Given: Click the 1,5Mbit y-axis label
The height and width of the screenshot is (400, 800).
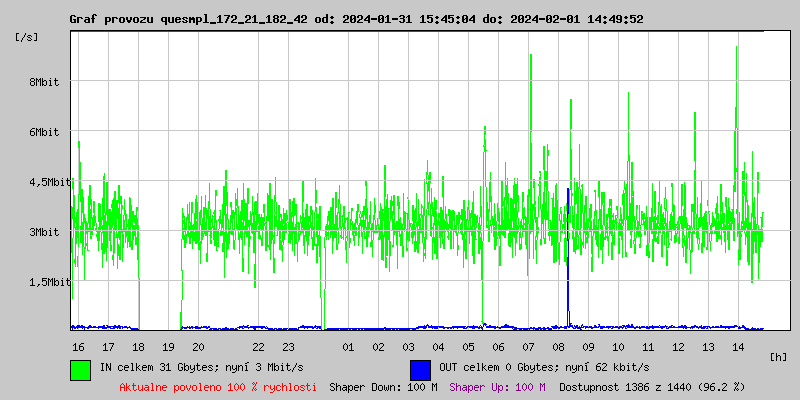Looking at the screenshot, I should click(49, 282).
